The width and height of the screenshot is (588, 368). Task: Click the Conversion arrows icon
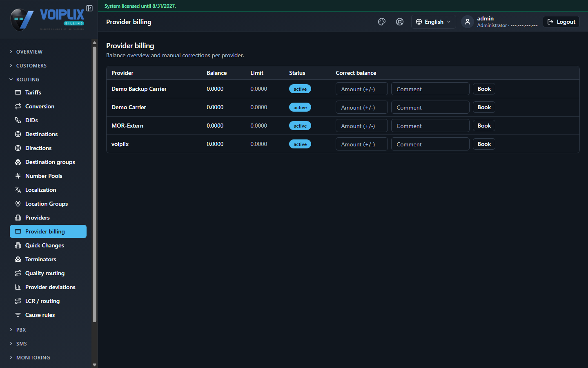click(x=18, y=106)
